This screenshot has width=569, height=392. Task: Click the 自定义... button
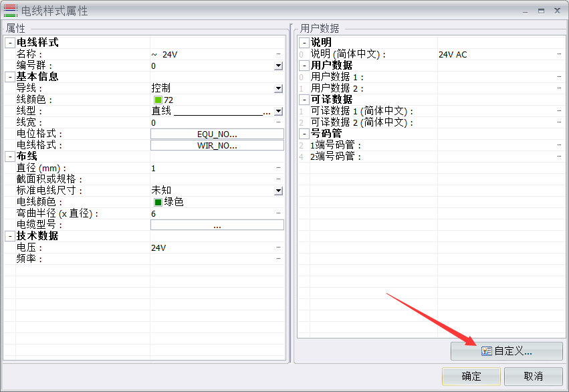click(506, 351)
